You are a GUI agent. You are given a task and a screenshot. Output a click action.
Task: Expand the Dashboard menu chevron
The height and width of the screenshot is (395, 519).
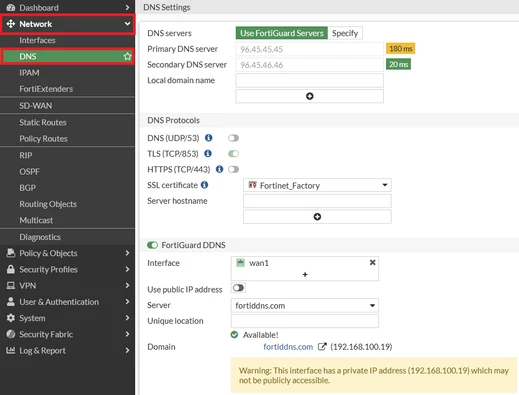[x=127, y=7]
